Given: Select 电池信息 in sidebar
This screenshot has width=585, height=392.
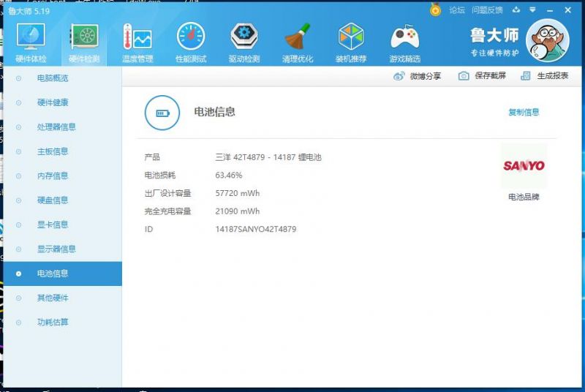Looking at the screenshot, I should (x=62, y=274).
